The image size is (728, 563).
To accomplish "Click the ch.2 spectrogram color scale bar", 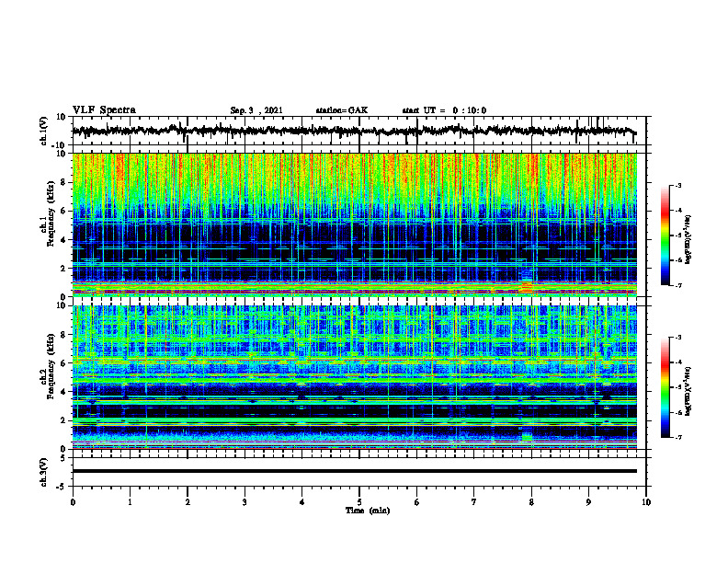I will pos(665,387).
